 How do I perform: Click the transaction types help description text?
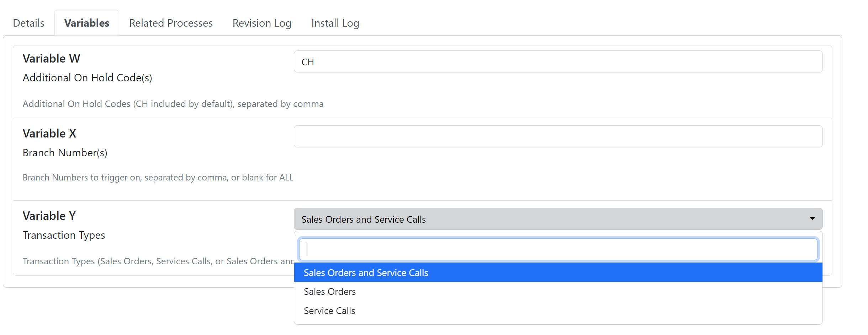tap(158, 261)
